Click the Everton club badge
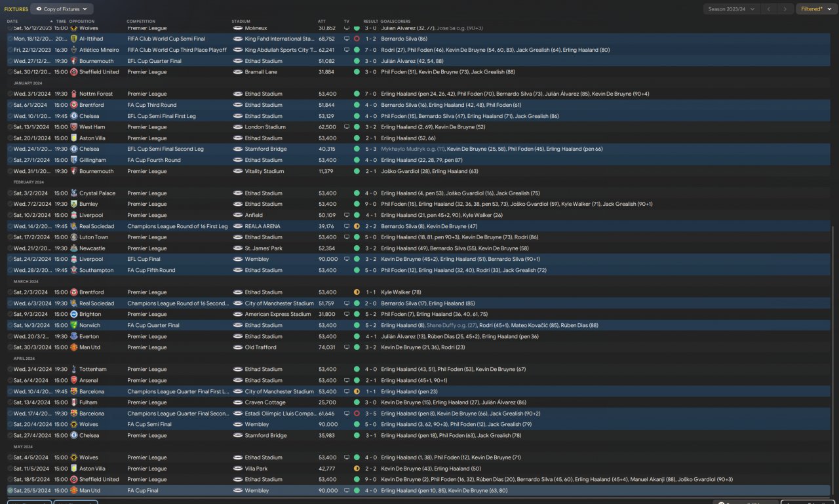 [73, 336]
